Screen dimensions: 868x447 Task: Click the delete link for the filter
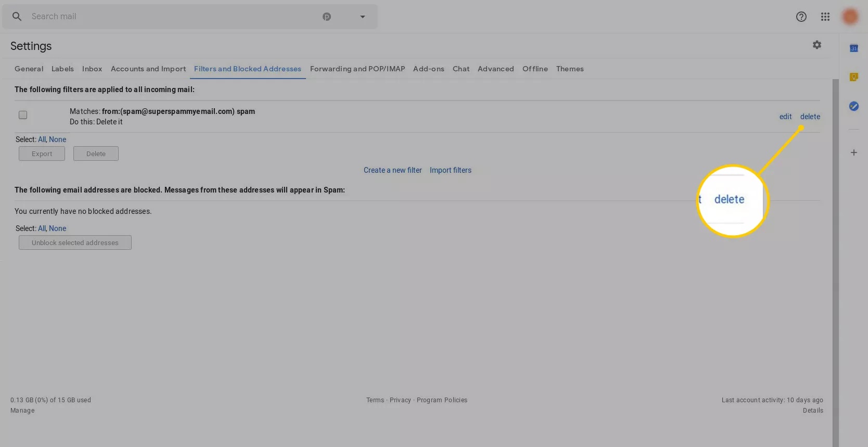(x=810, y=117)
